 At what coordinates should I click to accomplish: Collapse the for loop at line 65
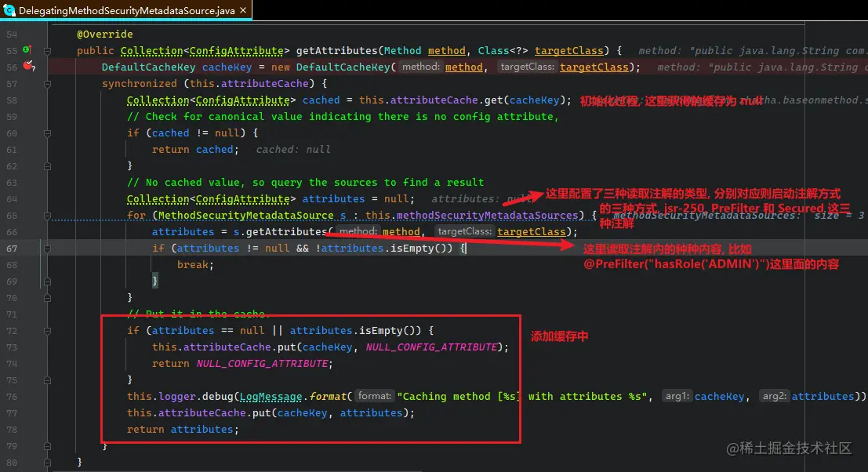coord(47,216)
